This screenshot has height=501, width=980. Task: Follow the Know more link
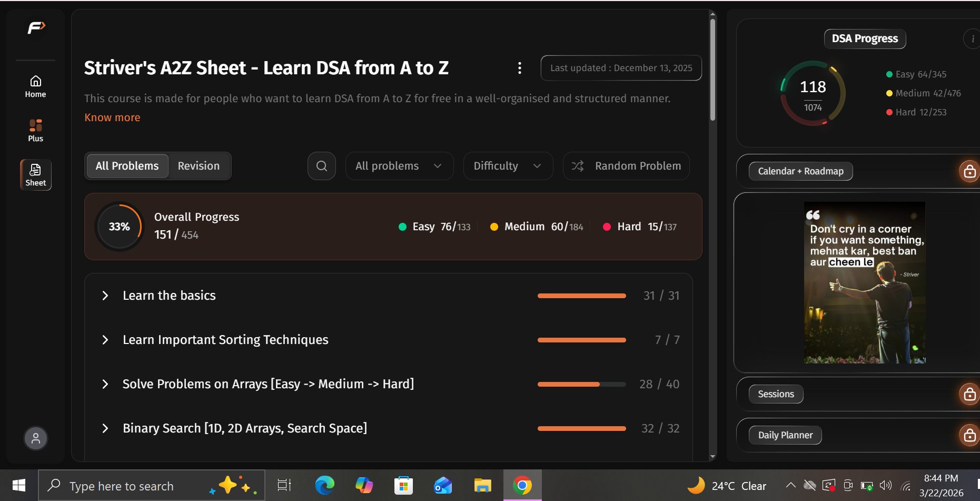pos(113,117)
